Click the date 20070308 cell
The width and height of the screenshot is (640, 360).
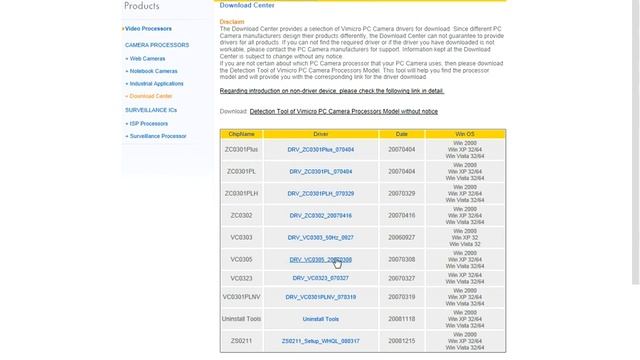coord(402,260)
